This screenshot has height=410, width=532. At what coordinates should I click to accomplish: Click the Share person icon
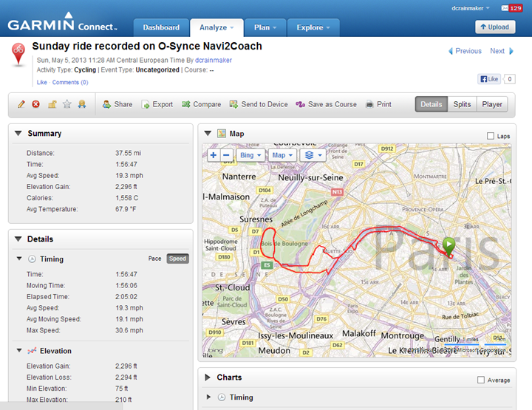pos(106,104)
